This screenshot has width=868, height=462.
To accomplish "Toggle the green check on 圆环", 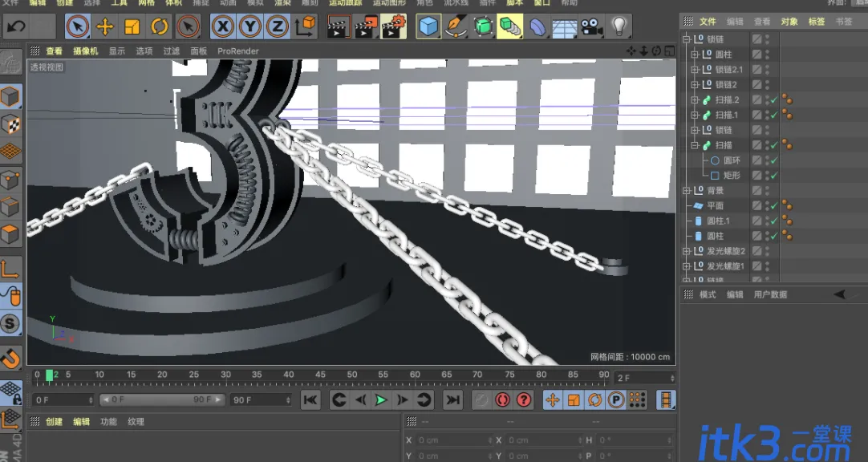I will coord(774,160).
